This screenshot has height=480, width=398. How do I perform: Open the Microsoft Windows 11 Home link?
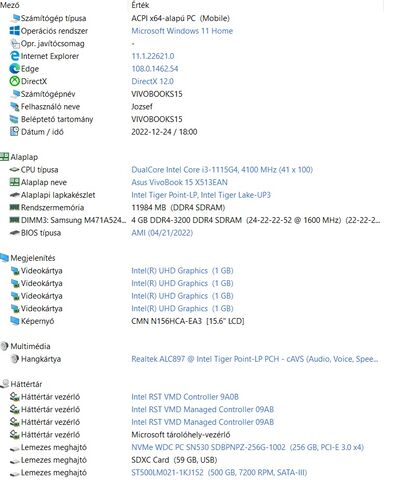[182, 31]
